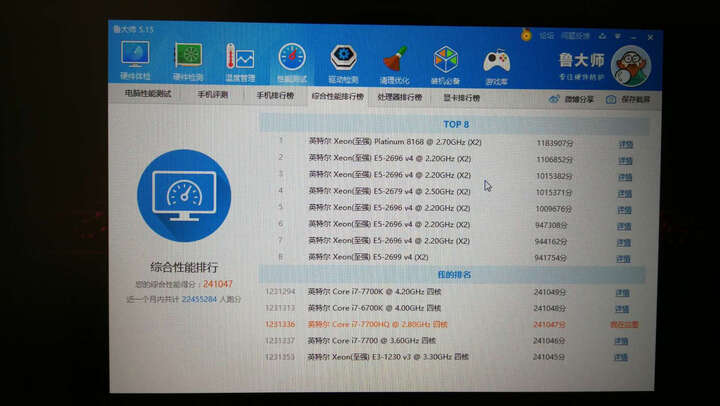Switch to the 电脑性能测试 tab
This screenshot has width=720, height=406.
click(x=148, y=94)
